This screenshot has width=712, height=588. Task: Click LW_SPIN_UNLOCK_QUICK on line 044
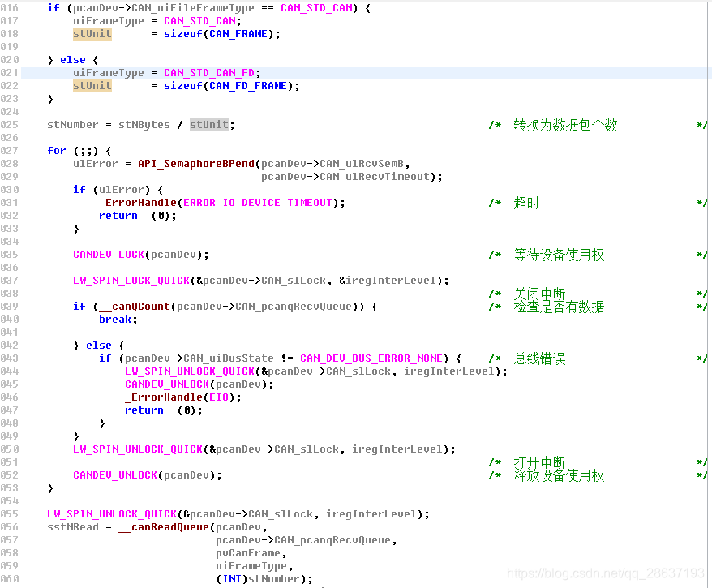[190, 371]
